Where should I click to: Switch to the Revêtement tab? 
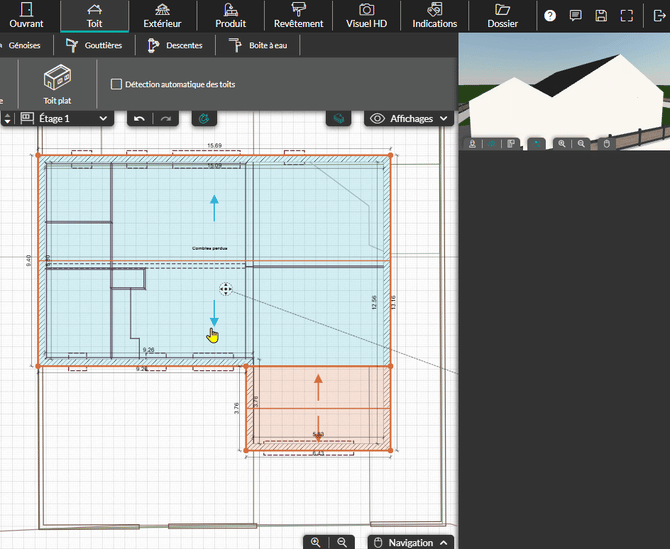298,16
